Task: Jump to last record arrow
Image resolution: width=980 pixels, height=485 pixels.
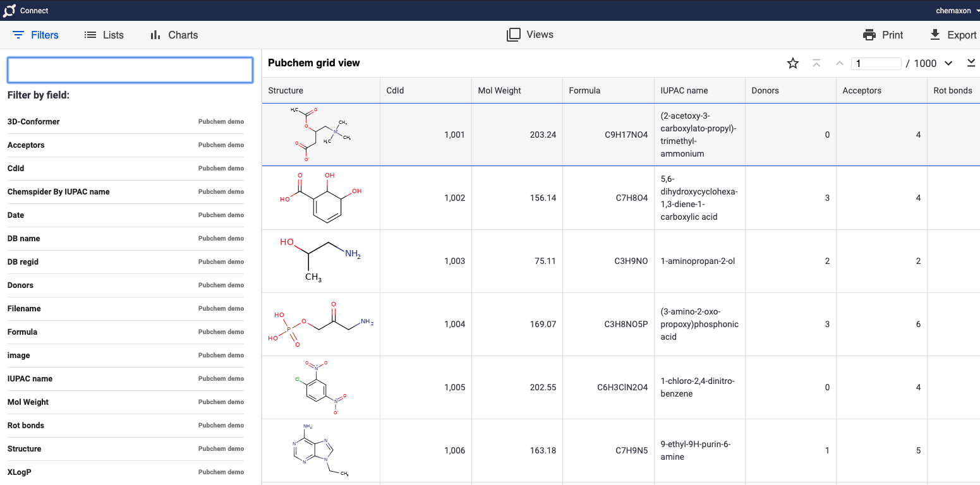Action: (x=972, y=63)
